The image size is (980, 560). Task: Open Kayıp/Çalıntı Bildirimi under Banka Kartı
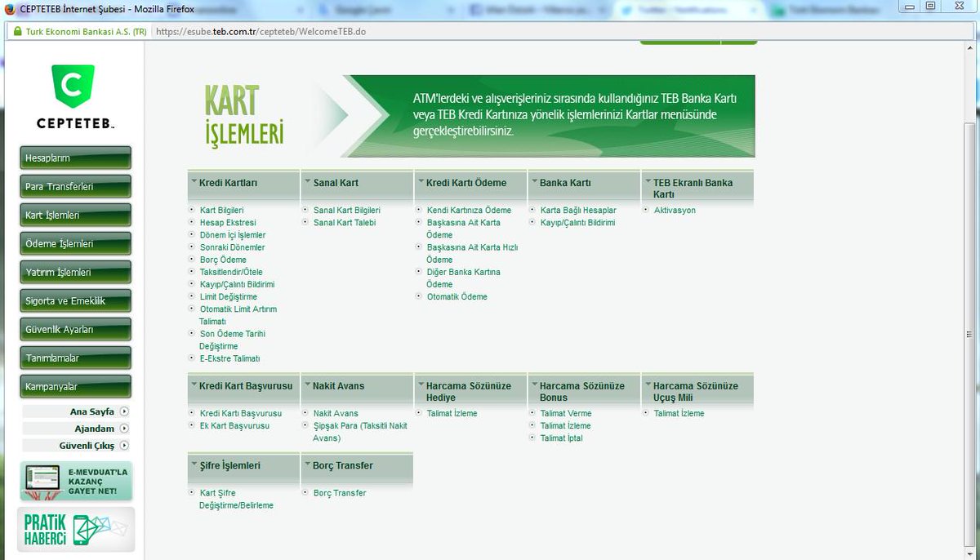pos(577,222)
